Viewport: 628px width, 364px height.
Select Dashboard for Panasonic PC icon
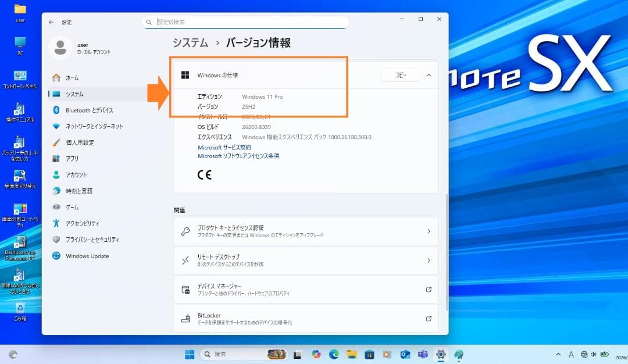click(x=20, y=248)
